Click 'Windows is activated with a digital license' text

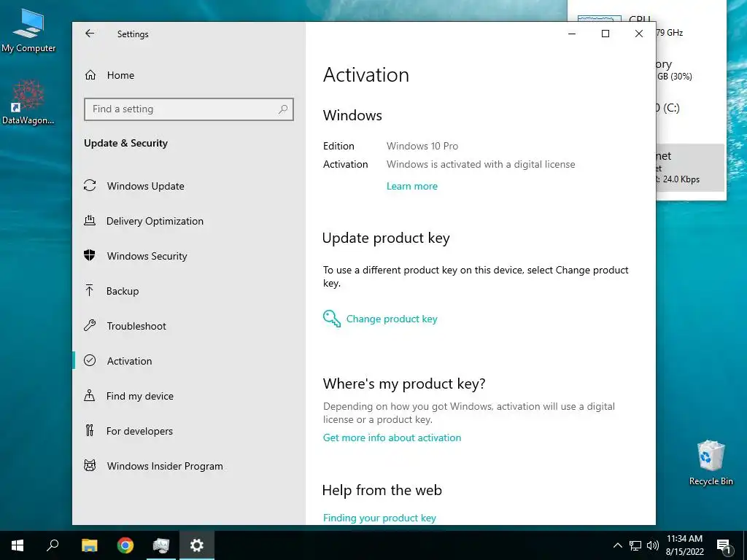tap(481, 164)
